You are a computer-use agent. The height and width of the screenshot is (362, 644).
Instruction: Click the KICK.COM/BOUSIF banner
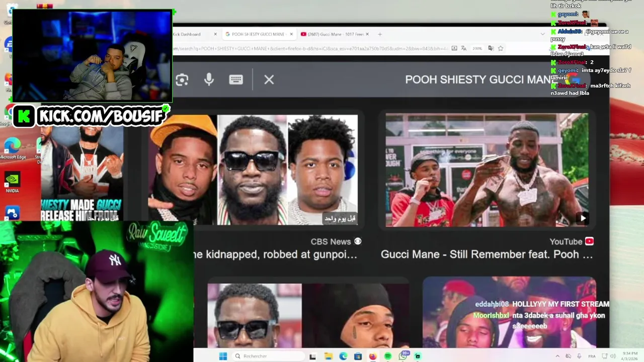pos(92,116)
